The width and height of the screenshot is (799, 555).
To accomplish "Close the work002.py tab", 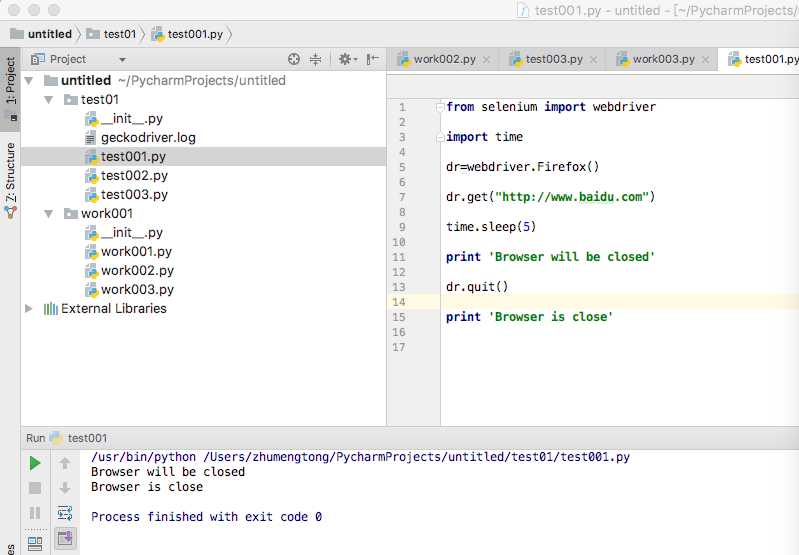I will click(x=487, y=60).
